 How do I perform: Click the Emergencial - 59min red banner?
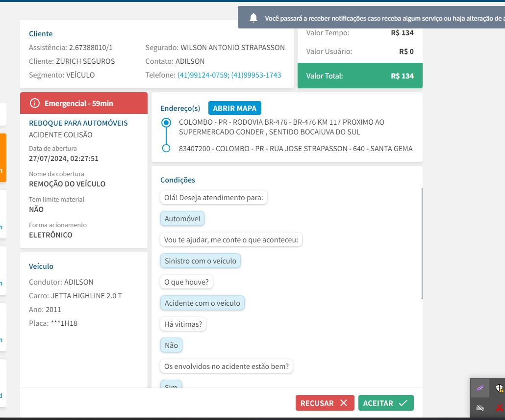pyautogui.click(x=84, y=103)
